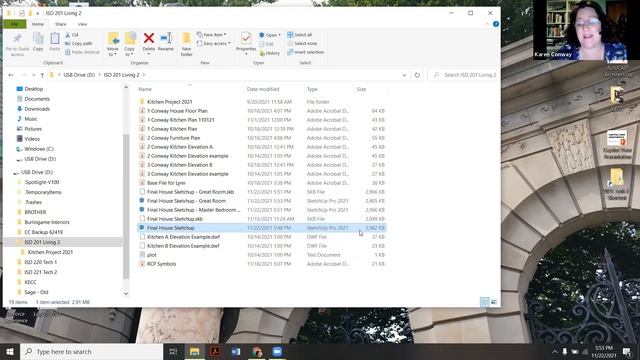
Task: Open the View ribbon tab
Action: point(82,24)
